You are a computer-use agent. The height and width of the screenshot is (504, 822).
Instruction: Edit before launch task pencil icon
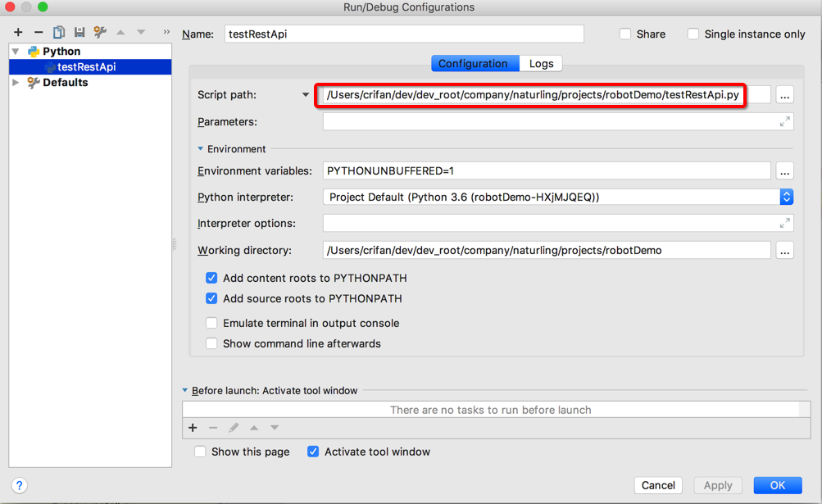tap(234, 428)
